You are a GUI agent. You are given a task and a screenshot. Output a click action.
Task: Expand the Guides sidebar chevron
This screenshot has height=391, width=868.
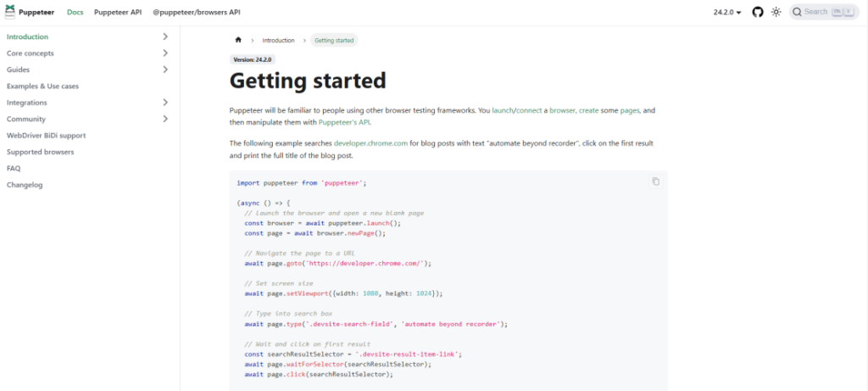(x=165, y=70)
